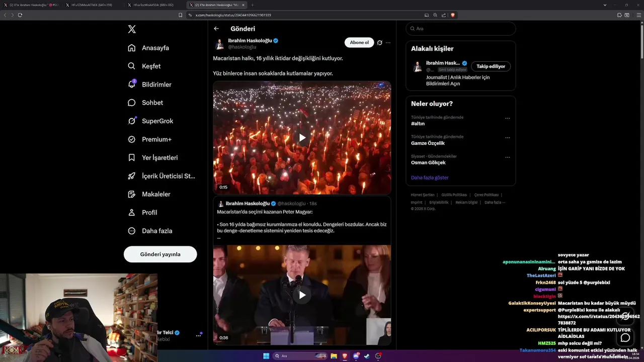Switch to HFuTZbMasAETkEK image tab
644x362 pixels.
(92, 5)
